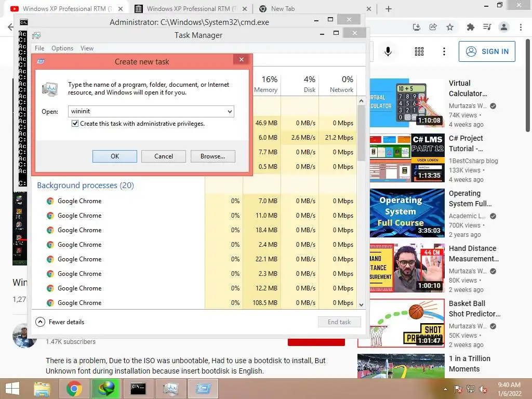Open the View menu in Task Manager
The image size is (532, 399).
(x=87, y=48)
